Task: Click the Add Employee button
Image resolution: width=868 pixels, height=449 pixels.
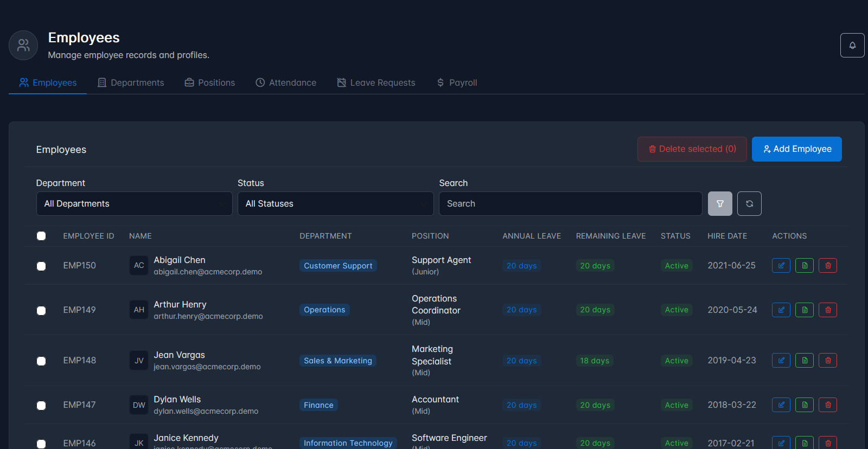Action: (797, 149)
